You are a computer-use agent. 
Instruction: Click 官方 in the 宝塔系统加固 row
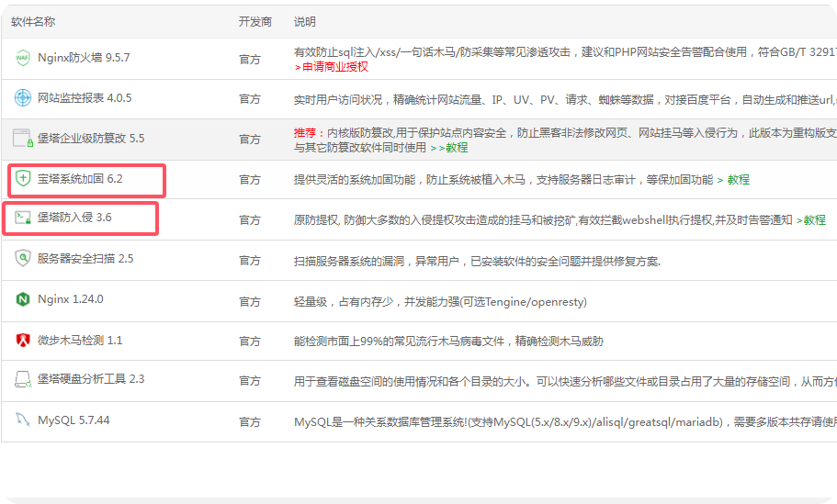(x=250, y=180)
